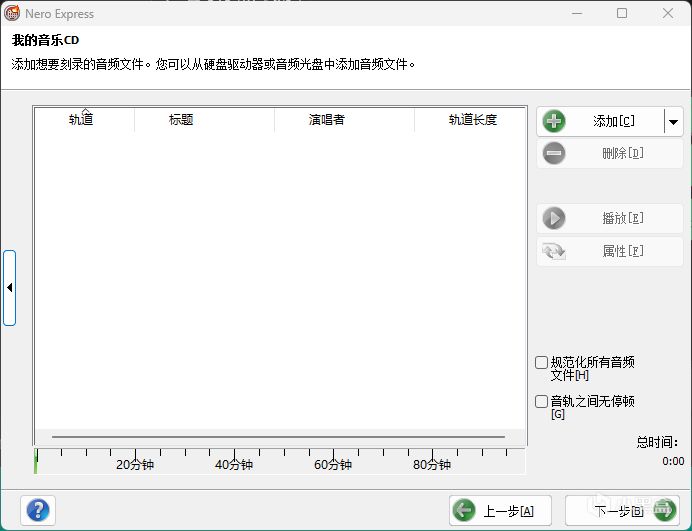Image resolution: width=692 pixels, height=531 pixels.
Task: Click the 轨道长度 column header
Action: point(470,120)
